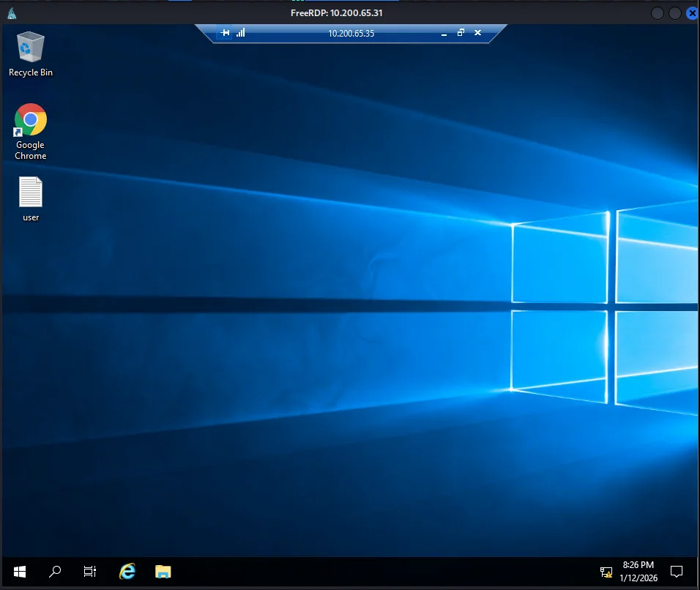Open Task View from the taskbar
700x590 pixels.
[x=90, y=572]
